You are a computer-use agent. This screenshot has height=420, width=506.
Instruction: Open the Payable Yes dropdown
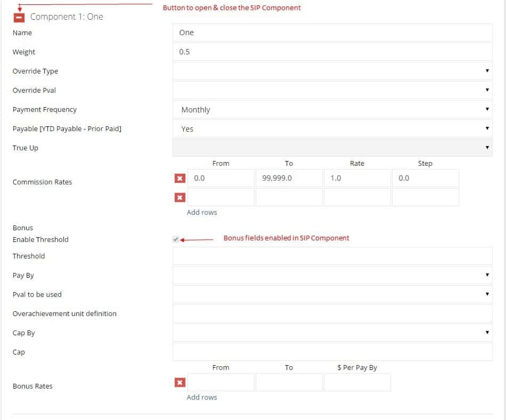tap(332, 128)
